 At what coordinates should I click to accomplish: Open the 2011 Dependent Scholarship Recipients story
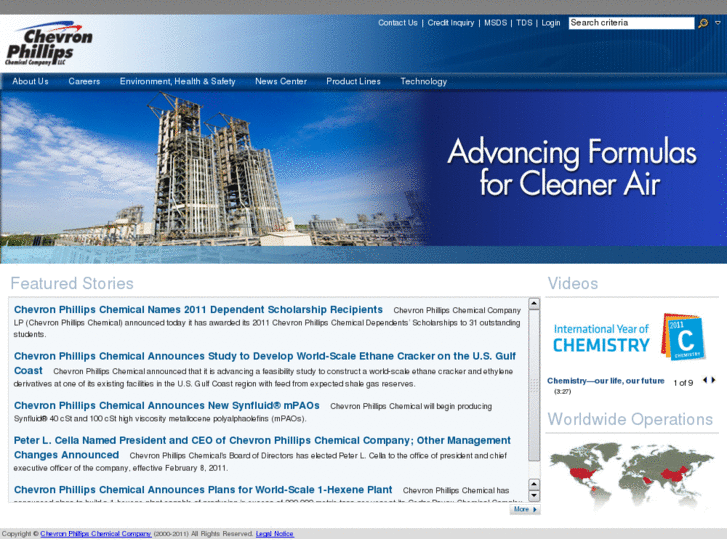coord(198,309)
